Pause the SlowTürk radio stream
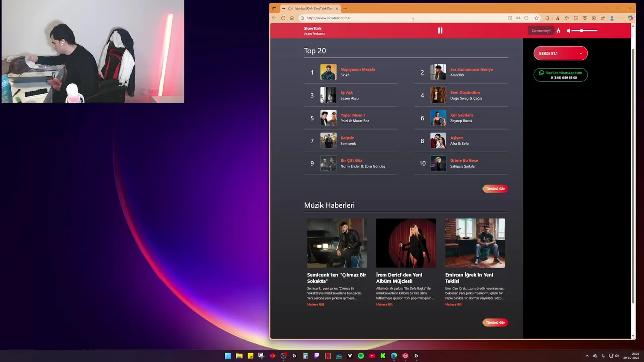Screen dimensions: 644x362 click(x=440, y=30)
